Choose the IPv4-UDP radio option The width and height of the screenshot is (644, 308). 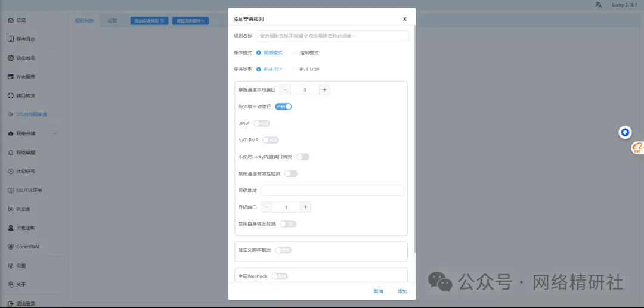(295, 69)
